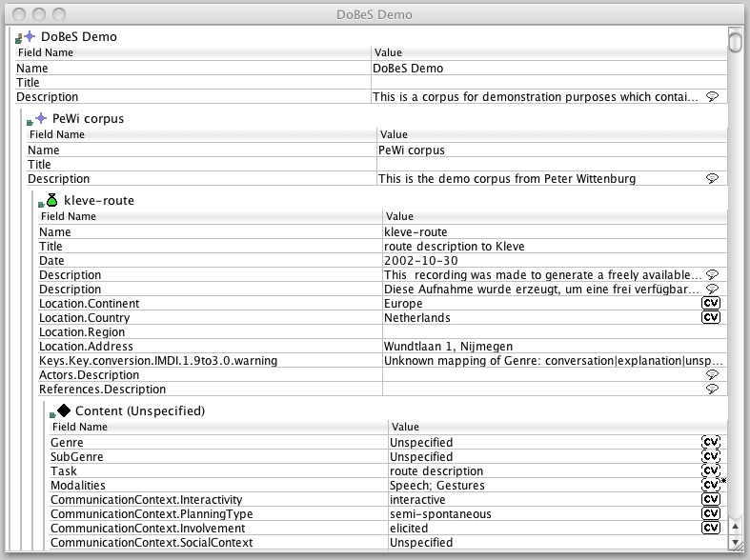The image size is (750, 560).
Task: Click the Date field name in kleve-route
Action: point(51,261)
